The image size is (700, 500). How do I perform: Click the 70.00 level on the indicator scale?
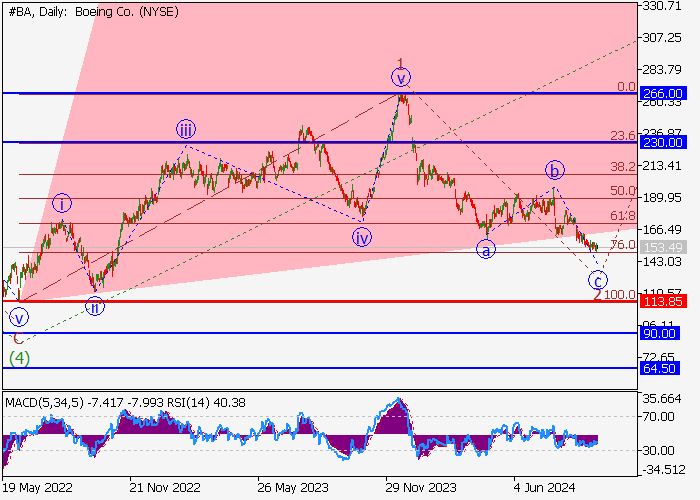[658, 417]
